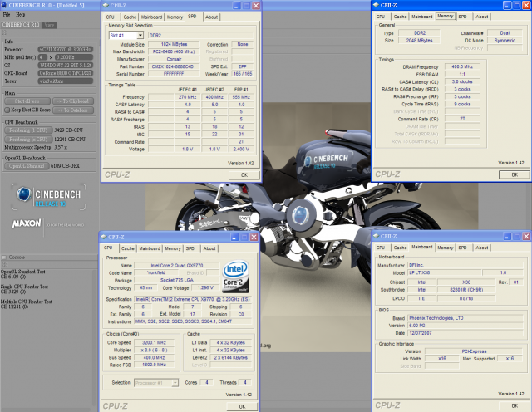This screenshot has width=532, height=412.
Task: Open the CPU tab in Memory CPU-Z window
Action: point(381,17)
